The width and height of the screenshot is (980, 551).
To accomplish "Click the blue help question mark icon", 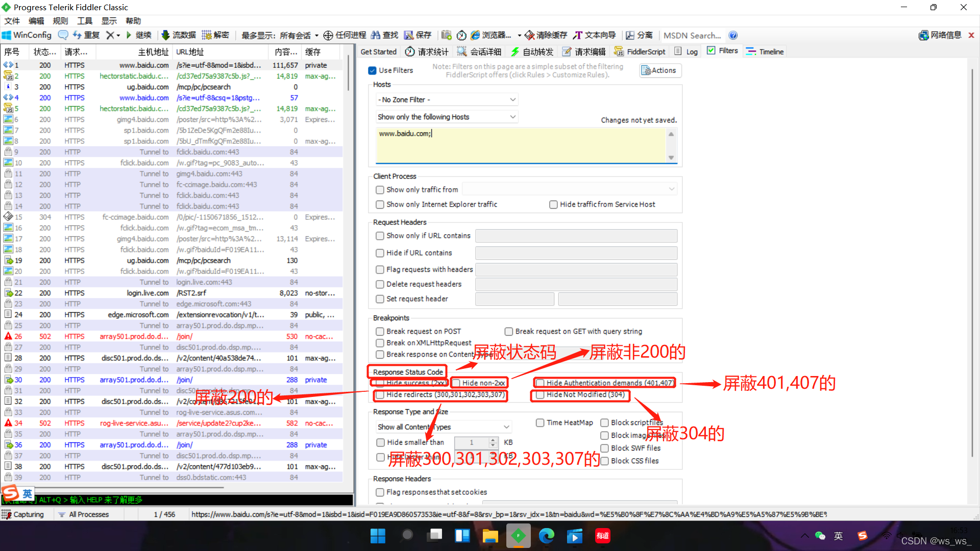I will tap(733, 35).
